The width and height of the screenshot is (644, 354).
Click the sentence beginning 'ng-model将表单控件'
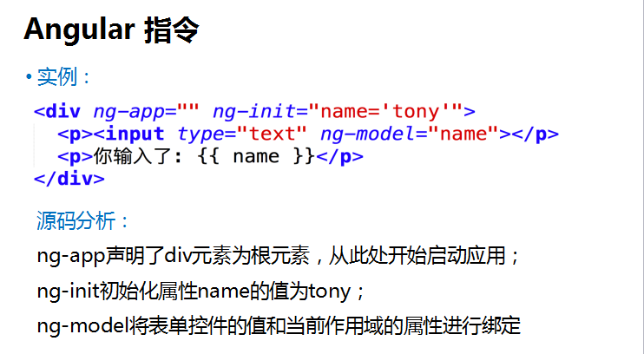pyautogui.click(x=279, y=325)
